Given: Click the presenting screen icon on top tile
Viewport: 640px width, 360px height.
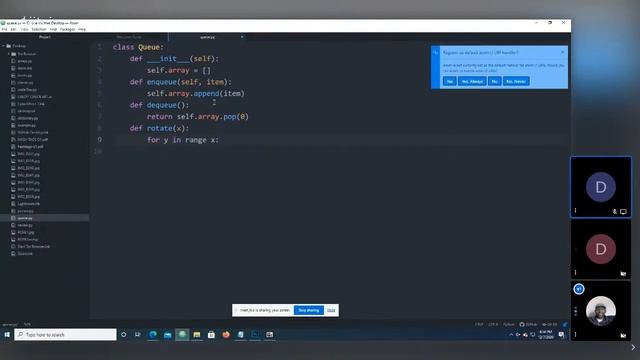Looking at the screenshot, I should click(623, 211).
